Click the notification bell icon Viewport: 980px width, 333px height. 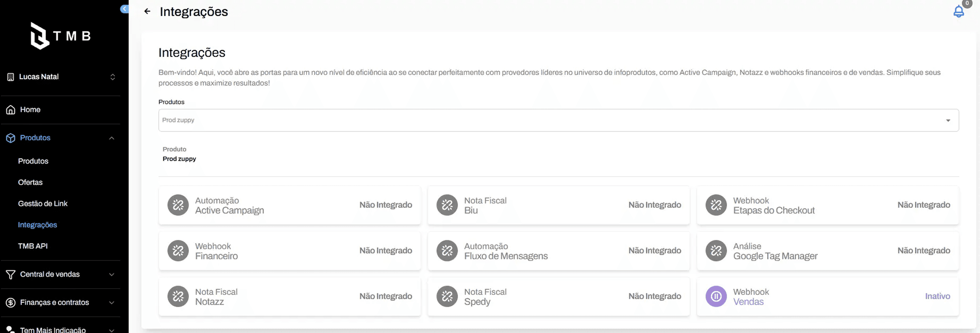coord(958,12)
